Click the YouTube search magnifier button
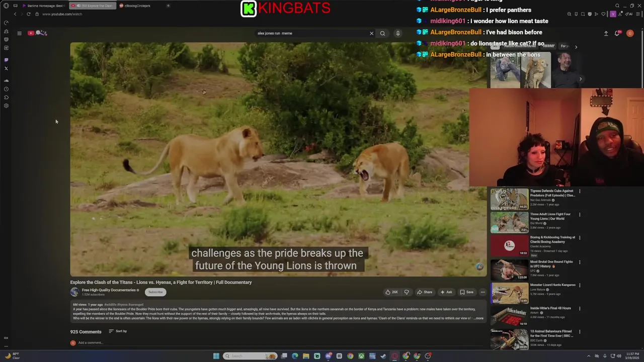 [382, 33]
